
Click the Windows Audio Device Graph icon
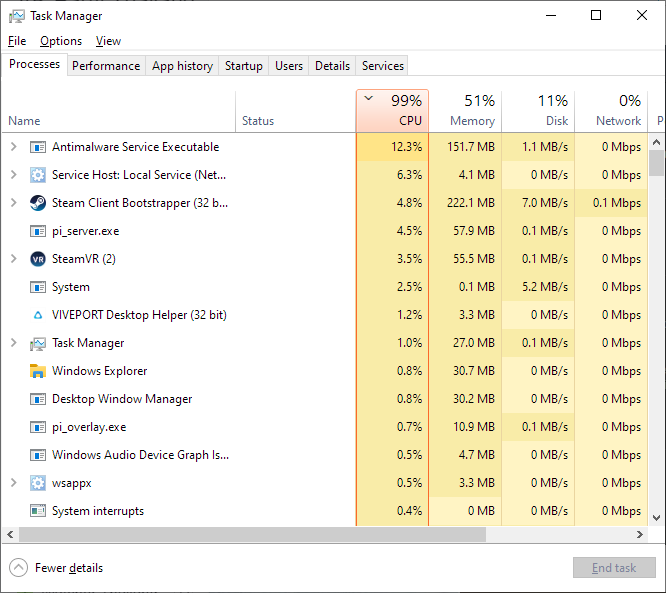click(x=38, y=455)
